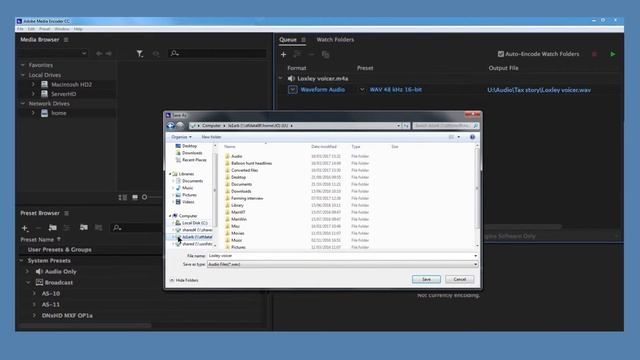Screen dimensions: 640x360
Task: Click New folder in Save As dialog
Action: point(211,137)
